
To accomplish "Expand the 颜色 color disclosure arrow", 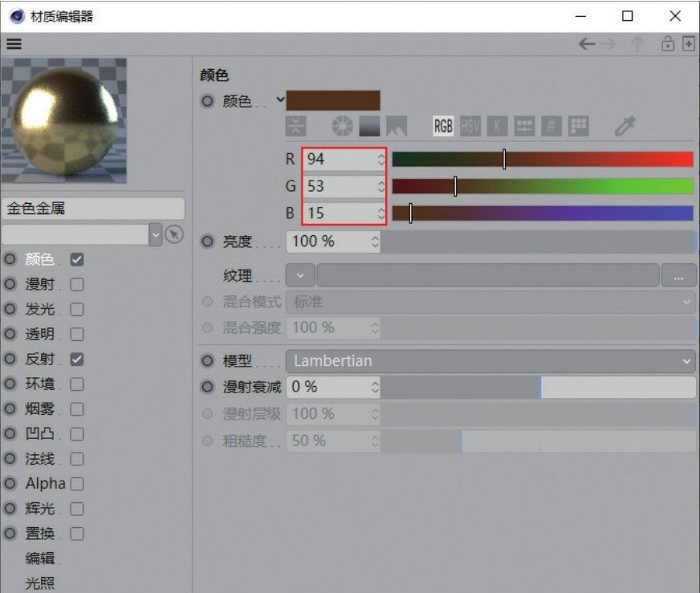I will (280, 99).
